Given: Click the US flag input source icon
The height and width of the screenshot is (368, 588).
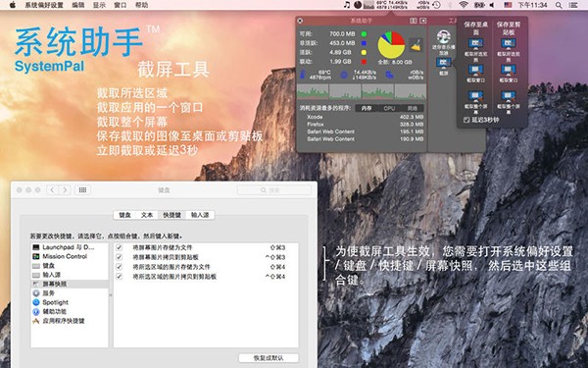Looking at the screenshot, I should tap(508, 5).
